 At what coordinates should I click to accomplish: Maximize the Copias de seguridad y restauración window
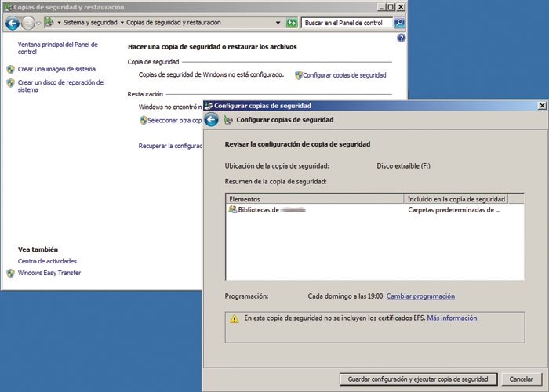391,7
